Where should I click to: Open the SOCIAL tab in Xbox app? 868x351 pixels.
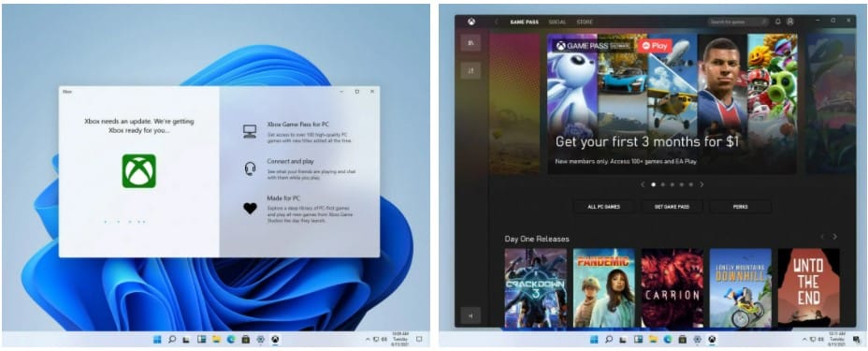click(557, 22)
